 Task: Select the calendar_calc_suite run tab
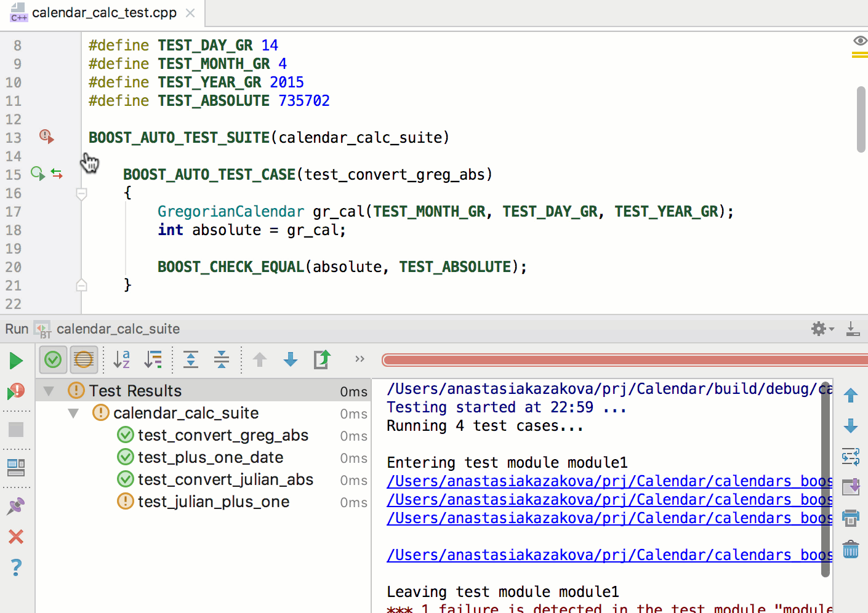click(x=108, y=329)
